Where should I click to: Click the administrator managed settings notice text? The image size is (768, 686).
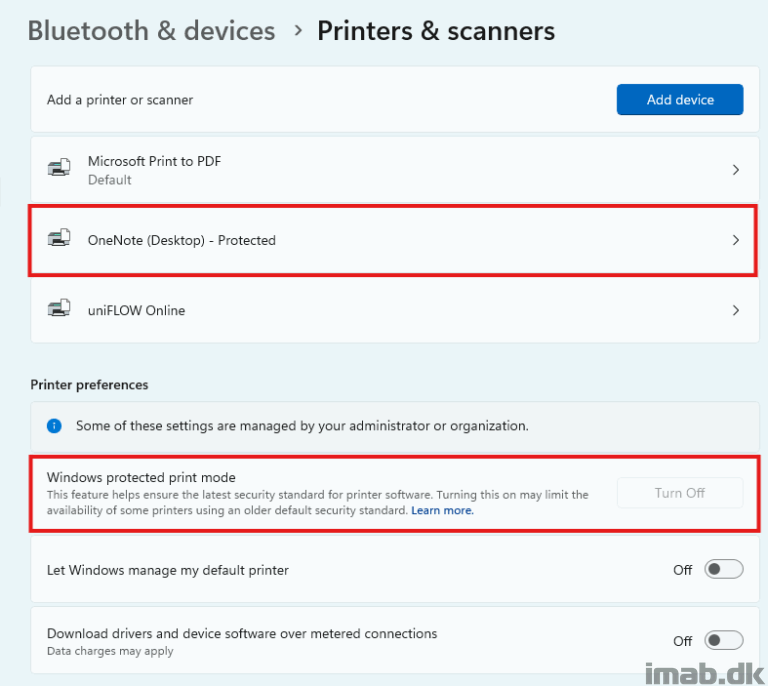302,426
